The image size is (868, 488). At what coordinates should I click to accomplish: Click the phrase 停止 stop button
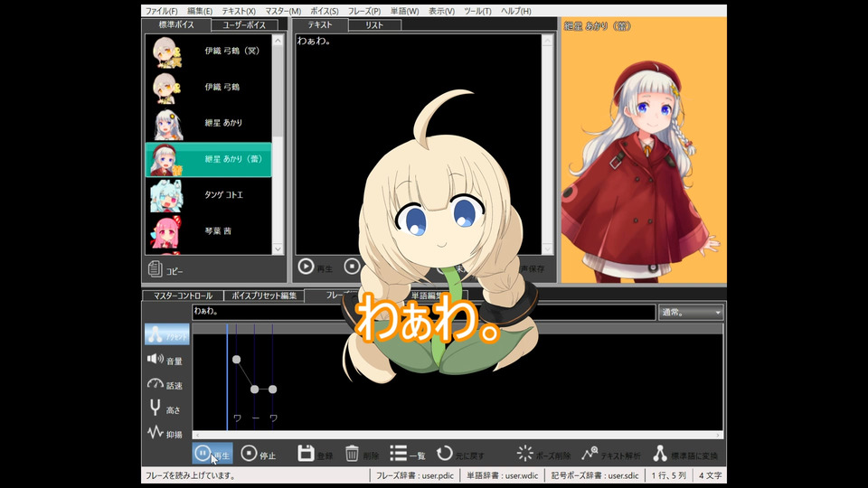click(x=258, y=454)
